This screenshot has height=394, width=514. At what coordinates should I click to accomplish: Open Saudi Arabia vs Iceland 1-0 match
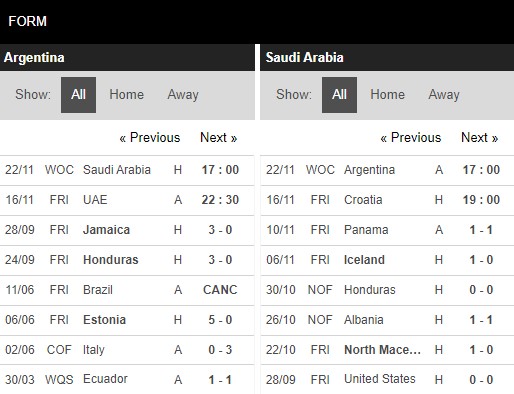click(387, 260)
